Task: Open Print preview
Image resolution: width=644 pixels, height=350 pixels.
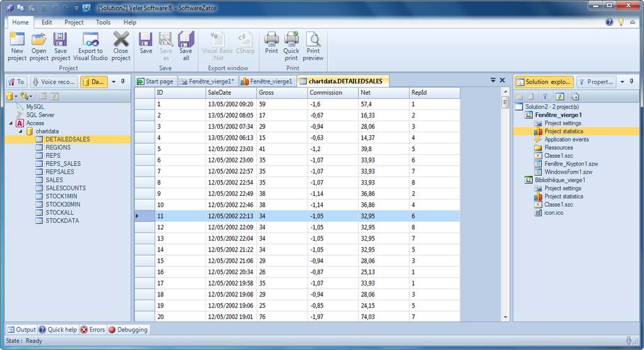Action: pyautogui.click(x=313, y=46)
